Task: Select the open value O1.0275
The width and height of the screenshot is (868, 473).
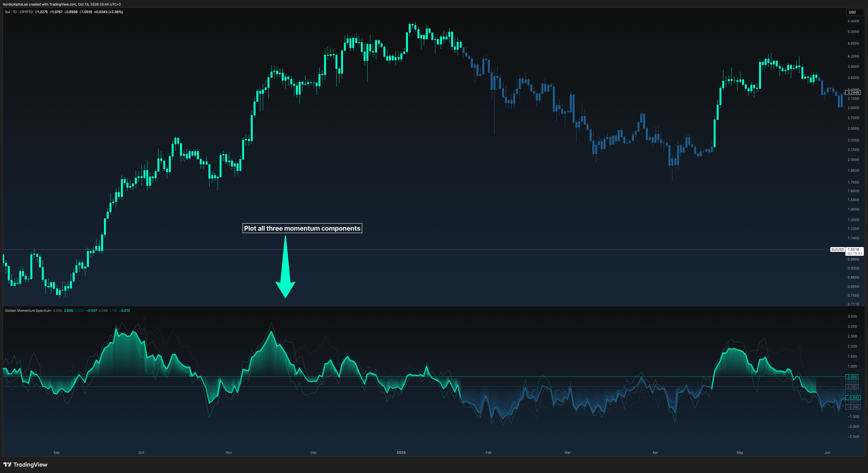Action: click(42, 12)
